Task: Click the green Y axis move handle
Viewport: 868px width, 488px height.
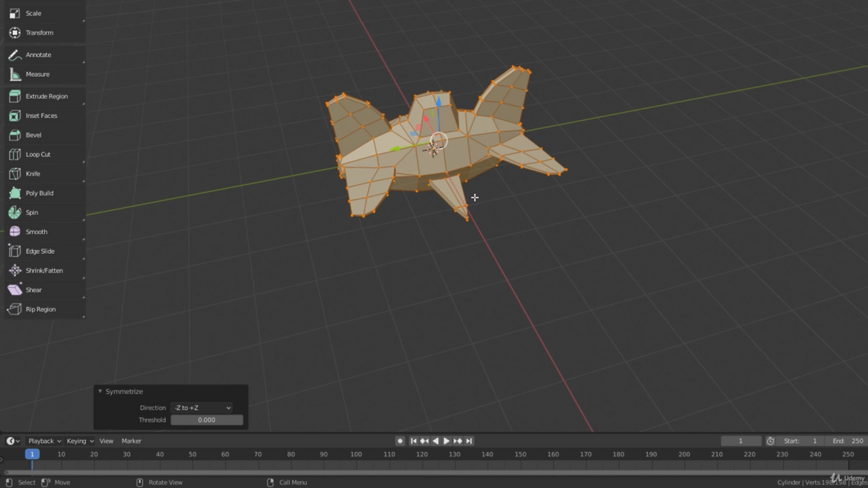Action: coord(395,148)
